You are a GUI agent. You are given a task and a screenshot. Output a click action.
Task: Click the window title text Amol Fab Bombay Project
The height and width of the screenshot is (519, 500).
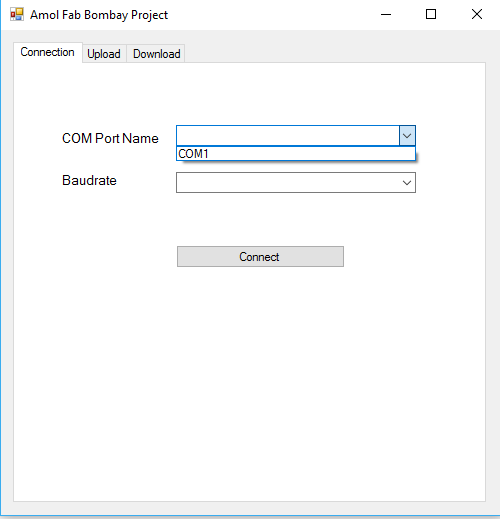[99, 15]
